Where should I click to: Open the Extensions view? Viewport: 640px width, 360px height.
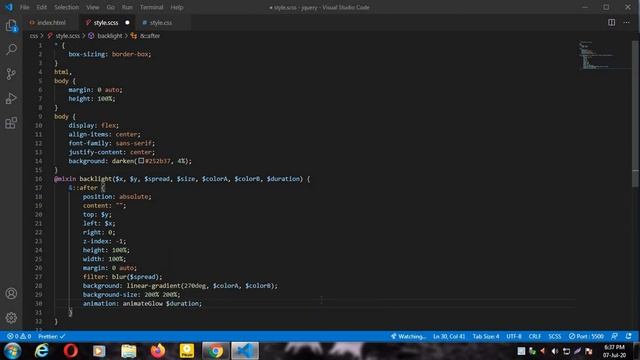(11, 123)
